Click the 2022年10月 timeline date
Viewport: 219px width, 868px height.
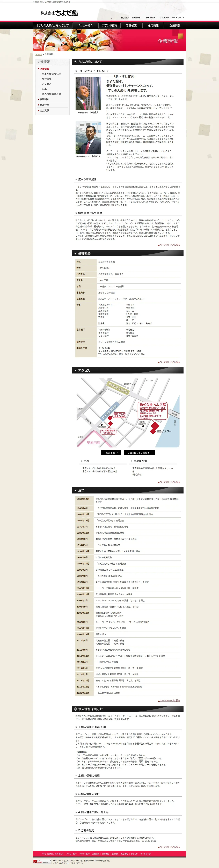coord(83,693)
